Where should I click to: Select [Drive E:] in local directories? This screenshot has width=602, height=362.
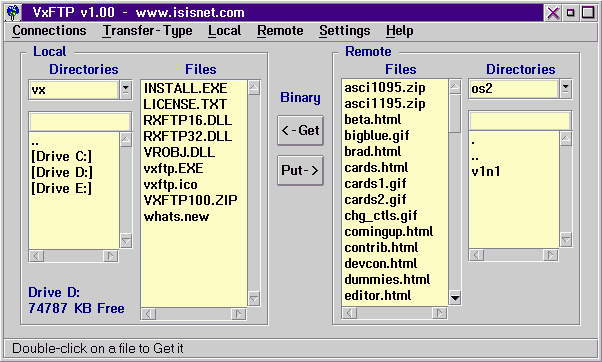(61, 188)
